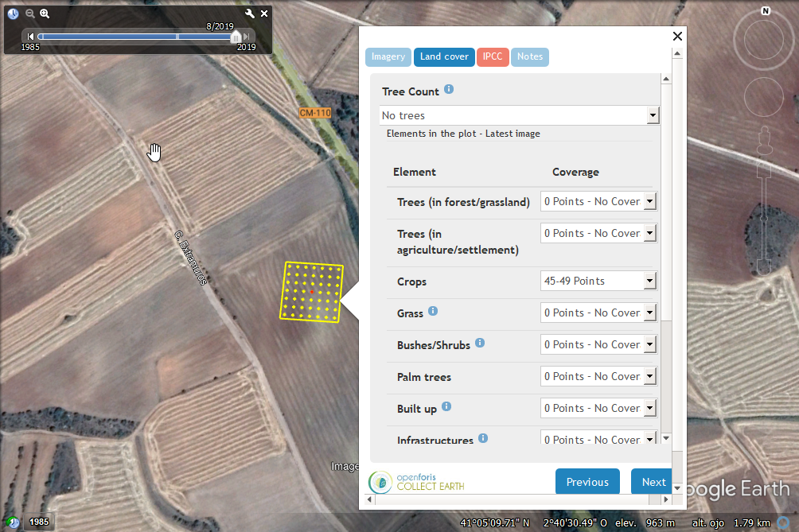Image resolution: width=799 pixels, height=532 pixels.
Task: Click the Open Foris Collect Earth logo
Action: (417, 482)
